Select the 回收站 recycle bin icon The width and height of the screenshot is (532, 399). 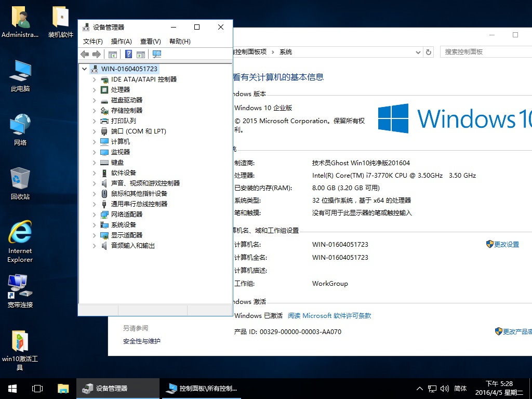[20, 183]
